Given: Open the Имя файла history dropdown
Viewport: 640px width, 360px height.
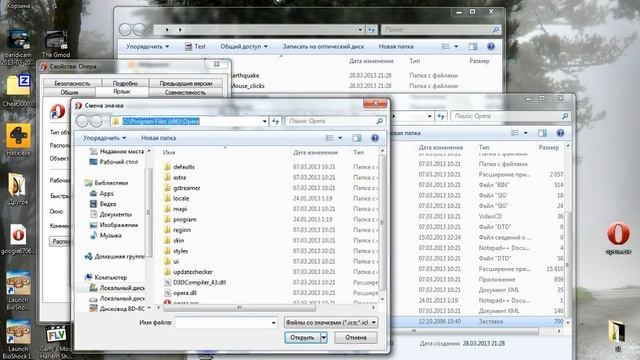Looking at the screenshot, I should click(x=273, y=322).
